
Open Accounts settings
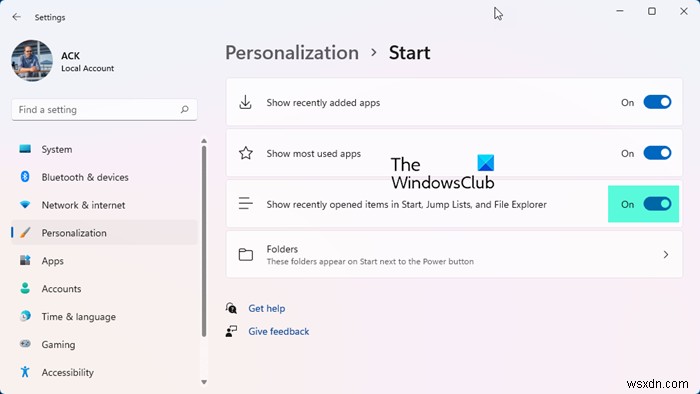(104, 289)
